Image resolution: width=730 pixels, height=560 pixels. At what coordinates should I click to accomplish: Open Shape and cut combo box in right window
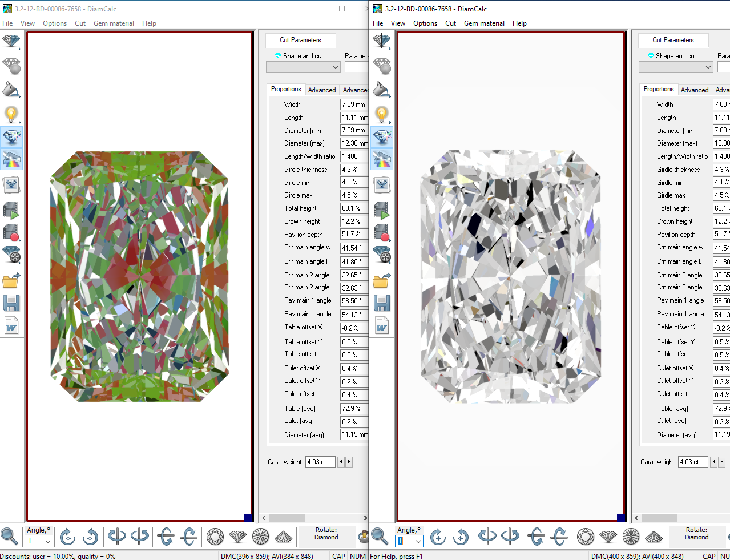point(676,67)
